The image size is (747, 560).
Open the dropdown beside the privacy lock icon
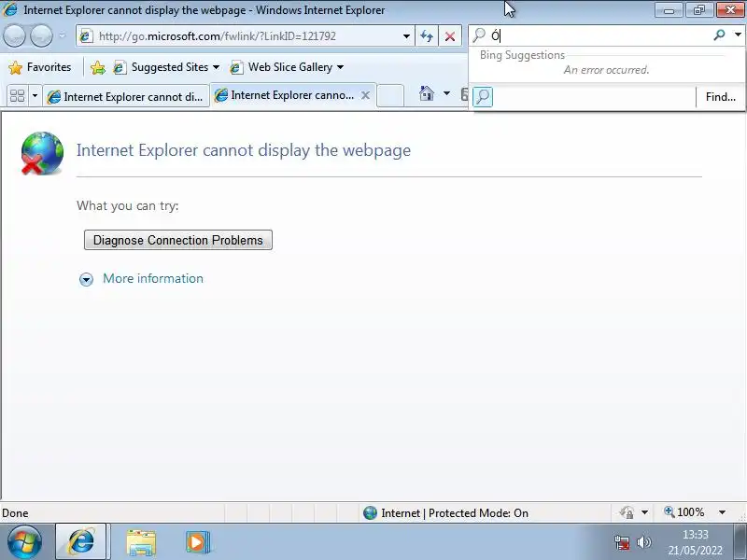pos(644,512)
